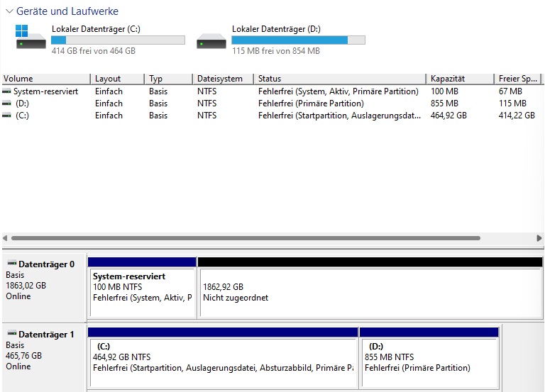The image size is (545, 392).
Task: Sort by the Layout column header
Action: coord(118,79)
